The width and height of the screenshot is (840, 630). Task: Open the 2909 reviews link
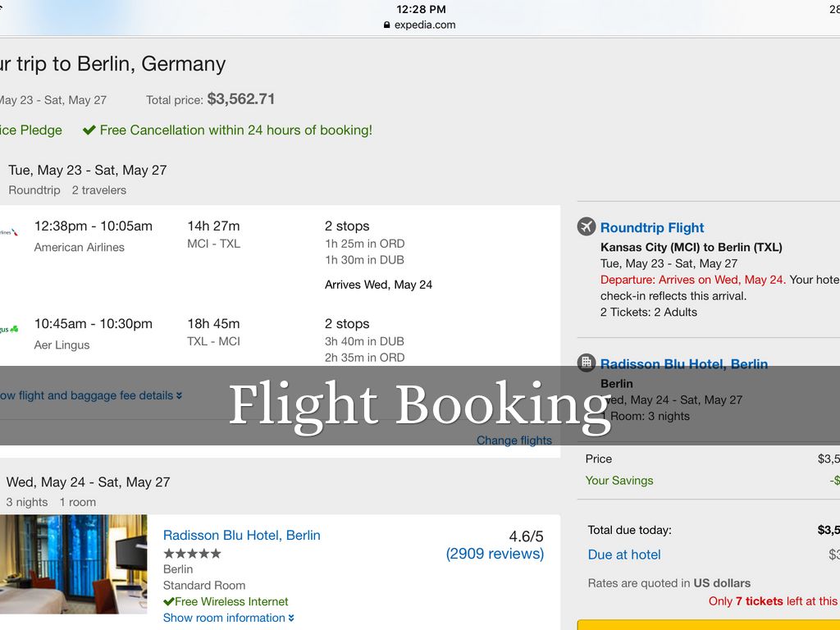tap(495, 554)
